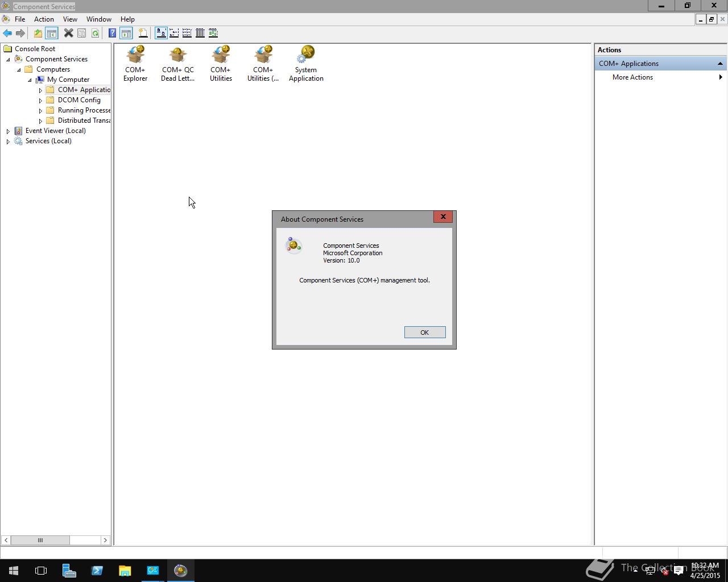Select the COM+ Utilities application icon
This screenshot has width=728, height=582.
click(221, 64)
